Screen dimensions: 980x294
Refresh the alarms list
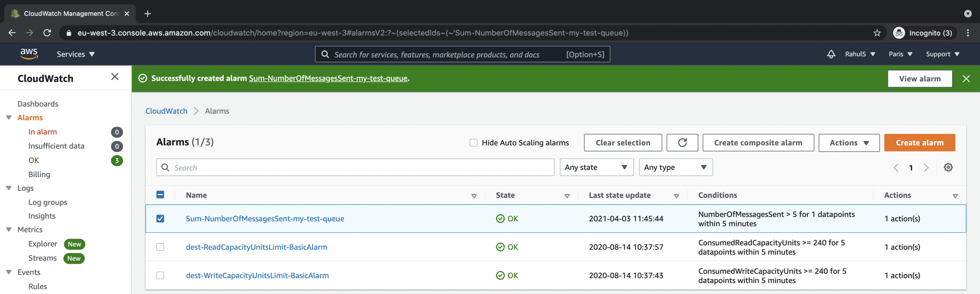(682, 142)
